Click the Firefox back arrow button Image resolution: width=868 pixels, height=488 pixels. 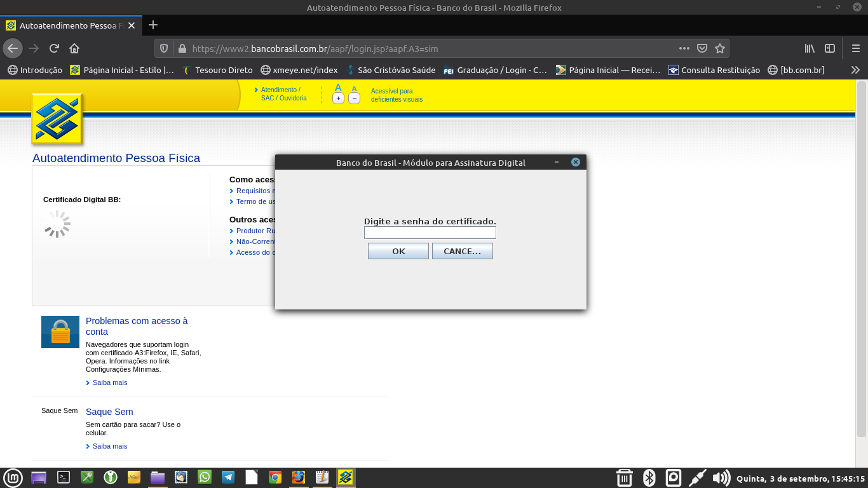[13, 48]
